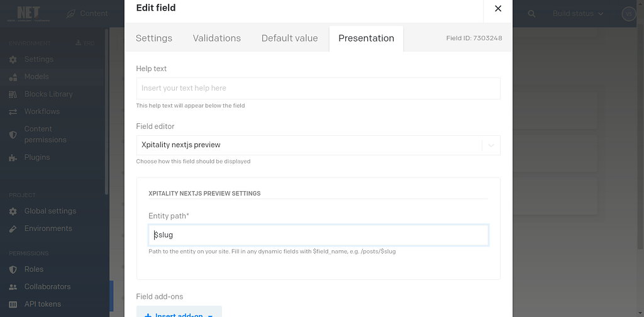Click the Workflows arrows icon

(13, 112)
